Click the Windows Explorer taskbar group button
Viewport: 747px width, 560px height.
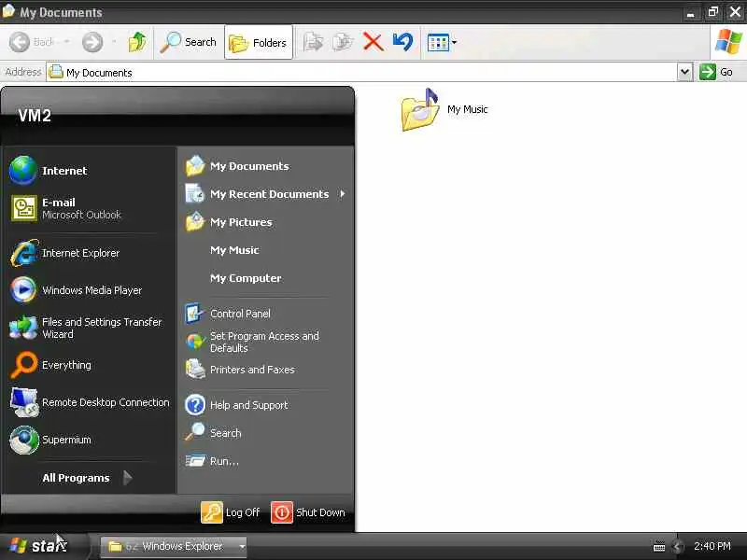[x=174, y=546]
